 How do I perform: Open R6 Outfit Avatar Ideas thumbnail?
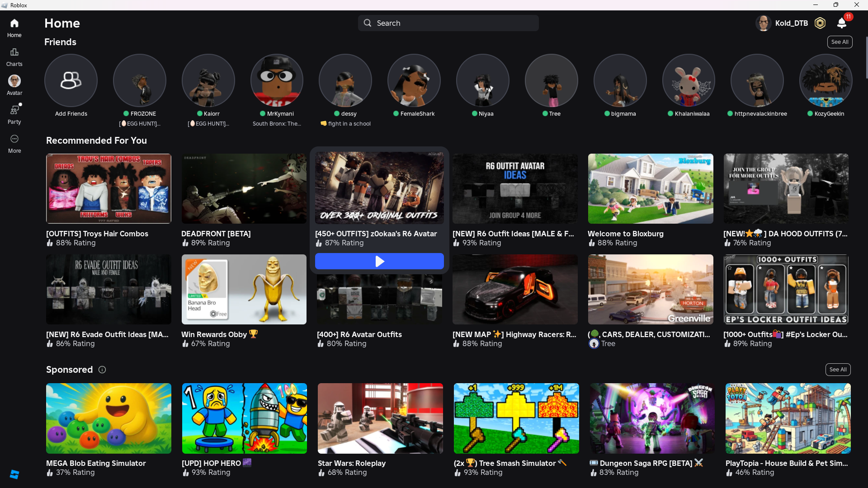(x=515, y=188)
